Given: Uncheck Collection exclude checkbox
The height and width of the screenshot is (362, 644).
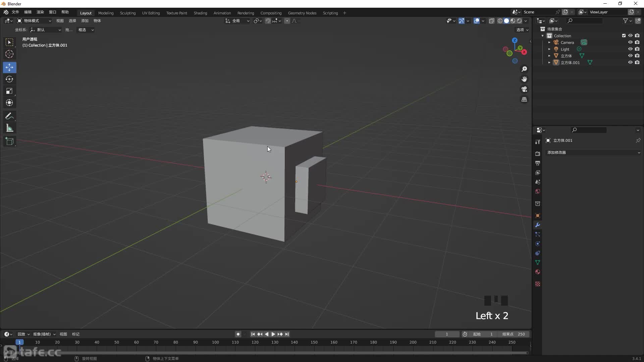Looking at the screenshot, I should click(x=624, y=36).
